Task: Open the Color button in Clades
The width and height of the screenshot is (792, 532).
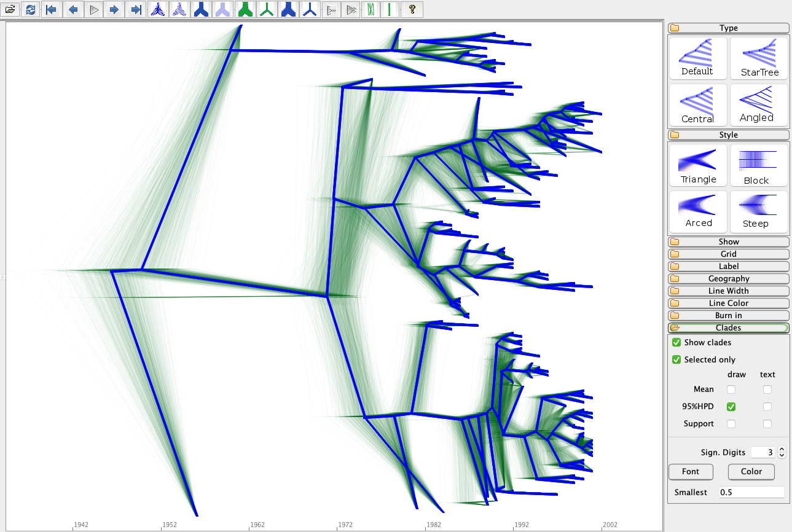Action: tap(751, 472)
